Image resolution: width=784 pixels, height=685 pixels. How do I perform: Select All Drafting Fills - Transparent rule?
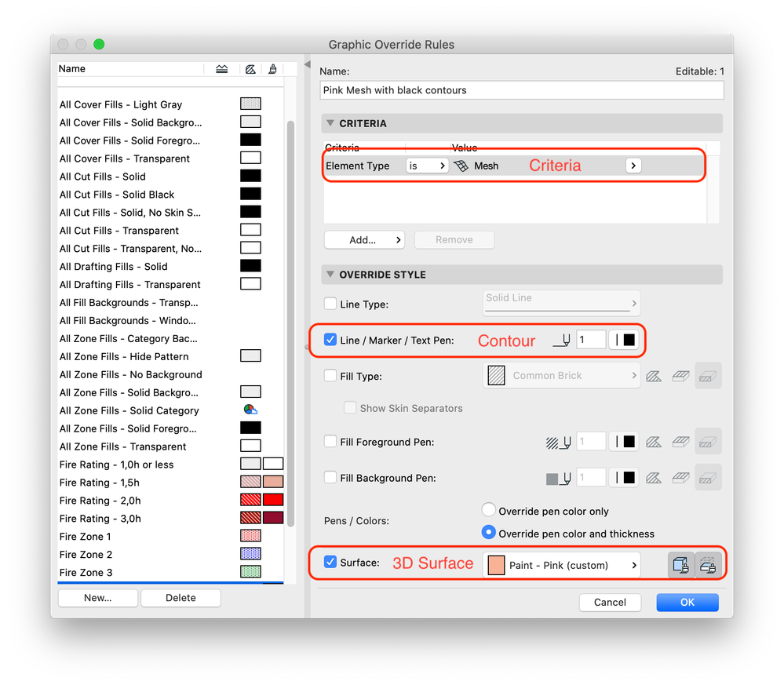coord(129,285)
